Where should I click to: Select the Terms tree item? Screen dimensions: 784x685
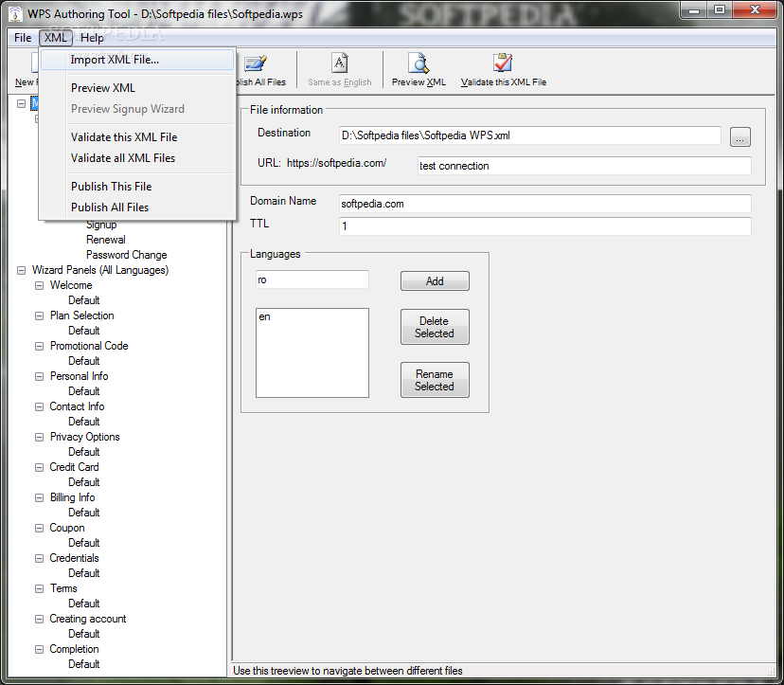point(63,588)
